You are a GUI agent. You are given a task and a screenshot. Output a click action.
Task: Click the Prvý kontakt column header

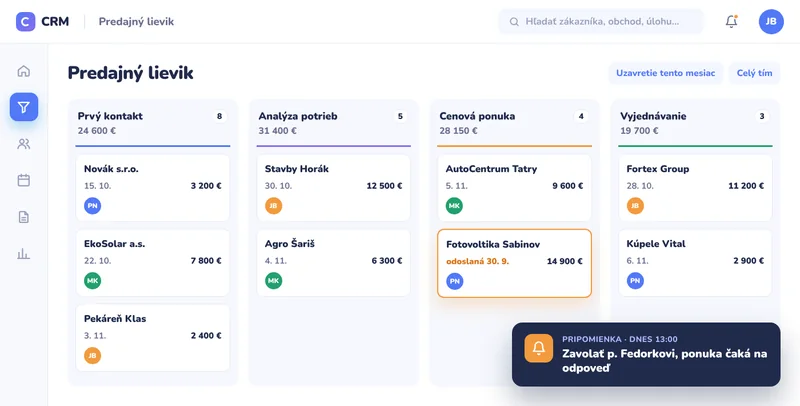(110, 116)
